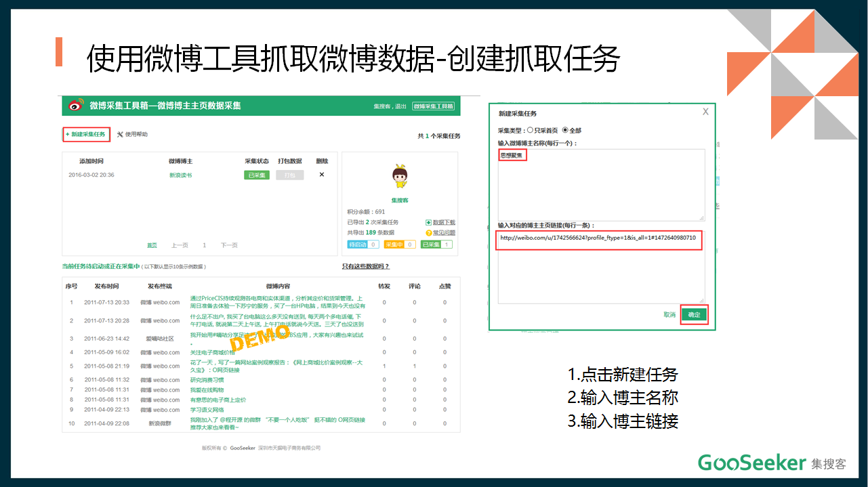868x487 pixels.
Task: Open 使用帮助 help link
Action: tap(136, 134)
